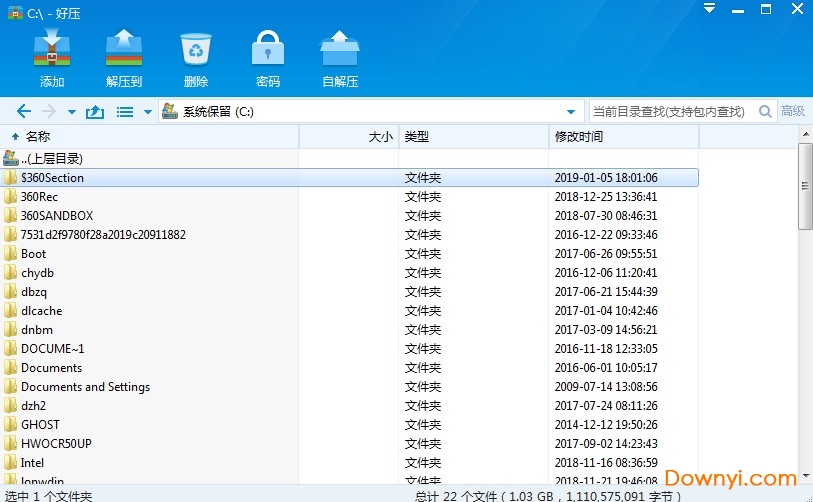The height and width of the screenshot is (502, 813).
Task: Click the scrollbar down arrow
Action: click(805, 476)
